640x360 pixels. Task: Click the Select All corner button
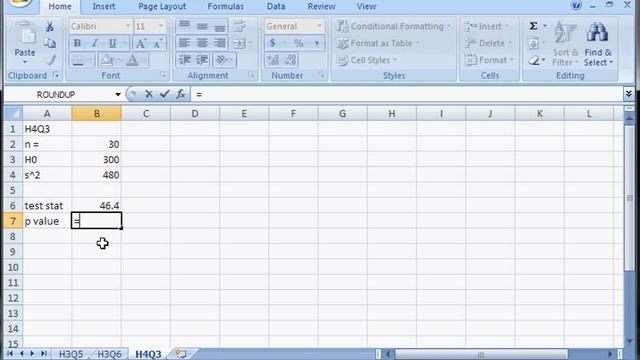[13, 113]
